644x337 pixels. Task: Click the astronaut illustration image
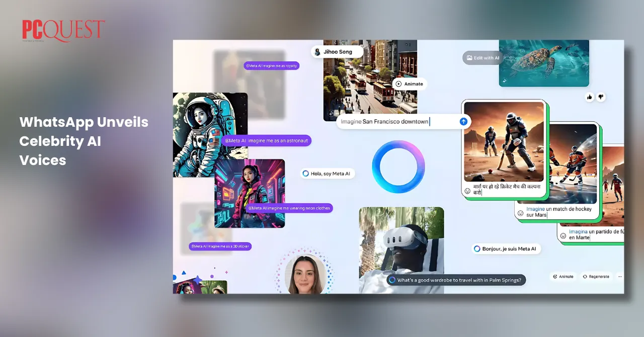[210, 134]
